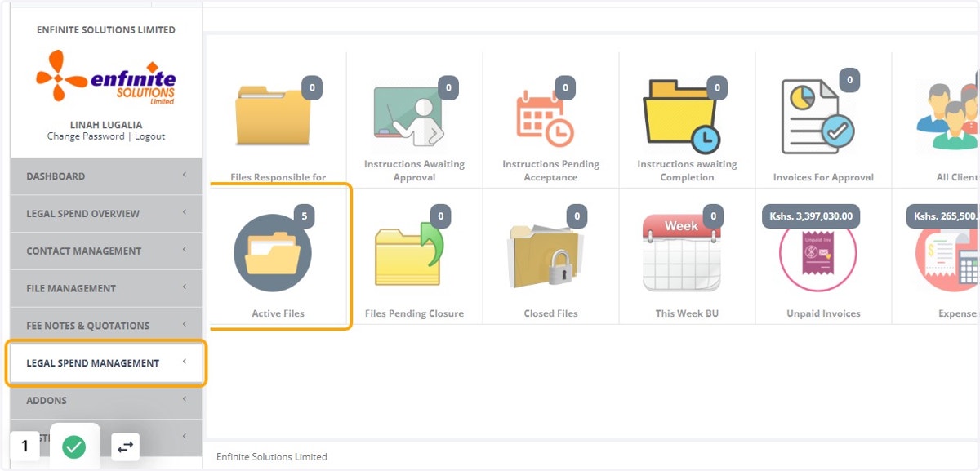Expand the FILE MANAGEMENT chevron
Screen dimensions: 980x471
point(185,287)
